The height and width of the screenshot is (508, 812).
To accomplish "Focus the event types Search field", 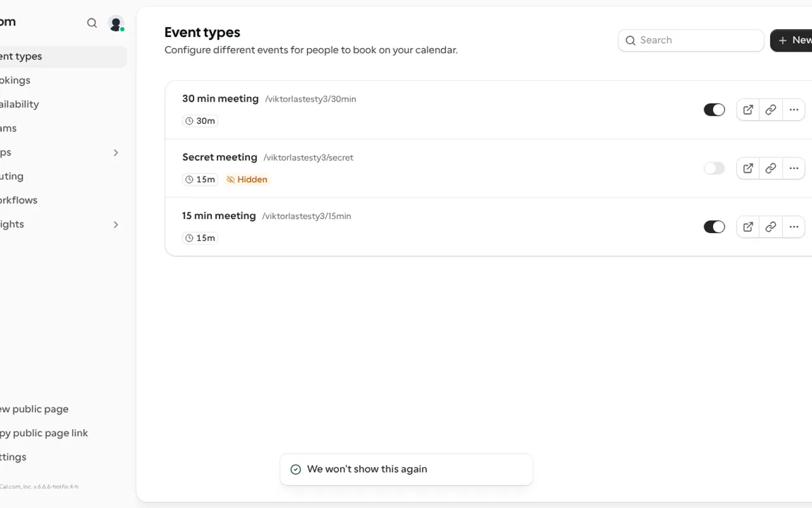I will click(x=691, y=40).
